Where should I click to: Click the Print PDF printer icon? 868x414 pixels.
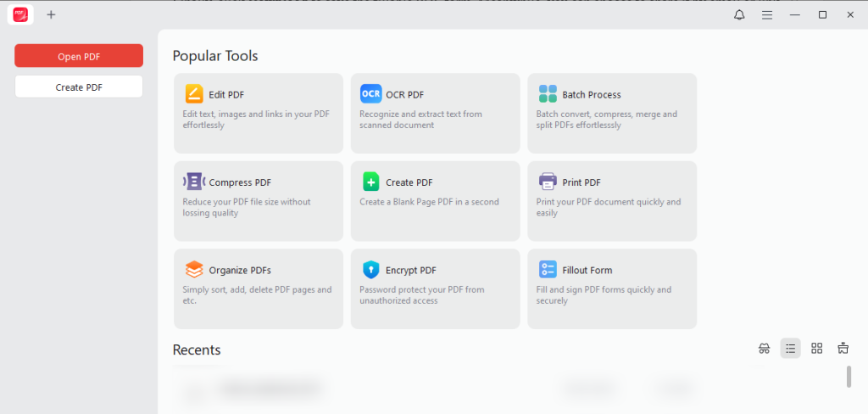pyautogui.click(x=548, y=182)
